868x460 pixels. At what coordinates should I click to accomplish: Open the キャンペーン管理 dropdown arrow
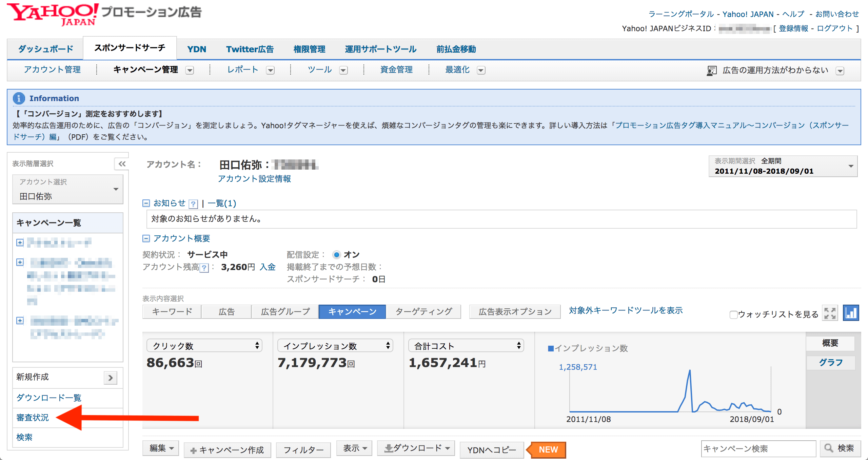190,70
